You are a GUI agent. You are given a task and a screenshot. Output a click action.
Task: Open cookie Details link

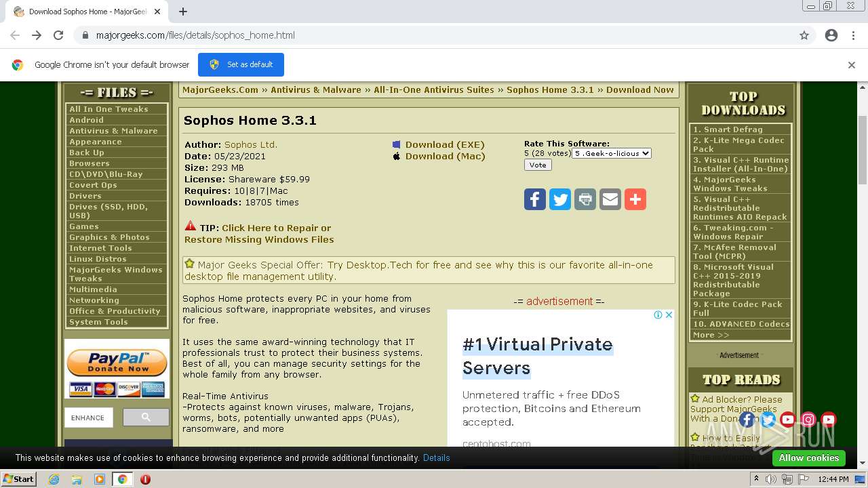[x=436, y=458]
